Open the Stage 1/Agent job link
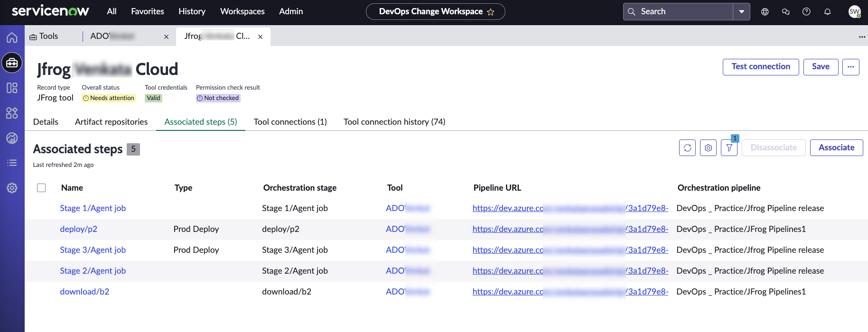This screenshot has height=332, width=868. pyautogui.click(x=93, y=208)
